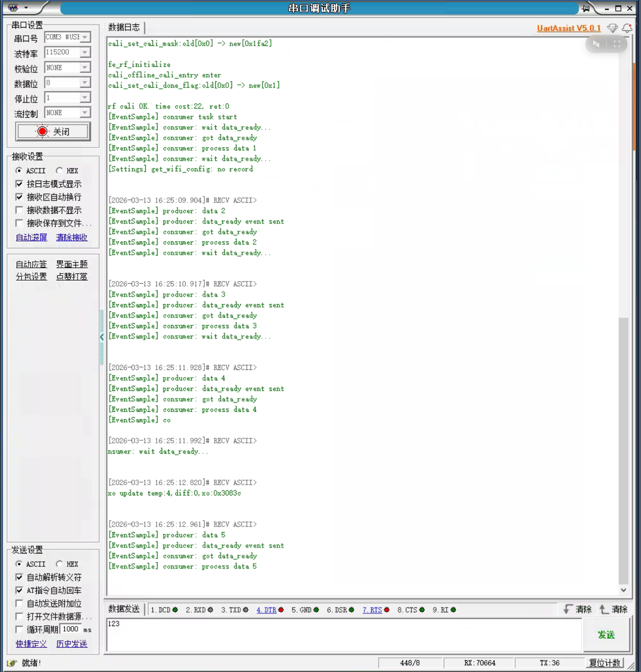Open the 界面主题 link
The width and height of the screenshot is (641, 672).
pyautogui.click(x=72, y=264)
